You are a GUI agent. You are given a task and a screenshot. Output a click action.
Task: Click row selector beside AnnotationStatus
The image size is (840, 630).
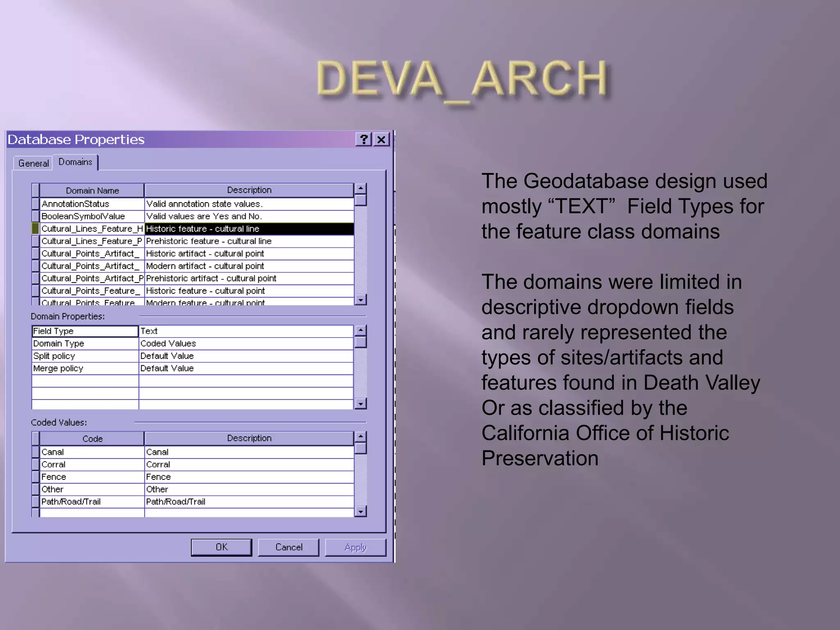click(36, 204)
